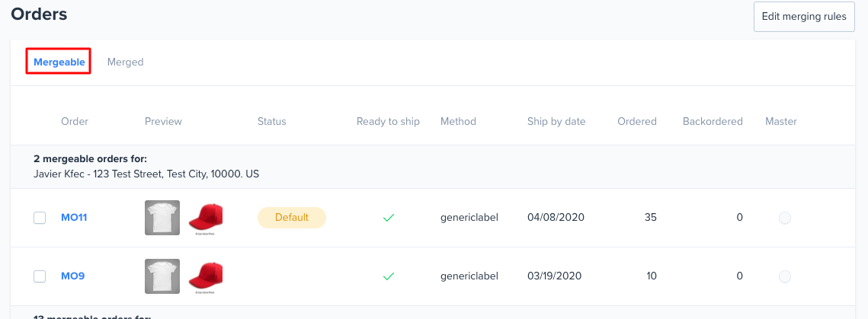Switch to the Mergeable tab
Screen dimensions: 868x319
pos(59,62)
